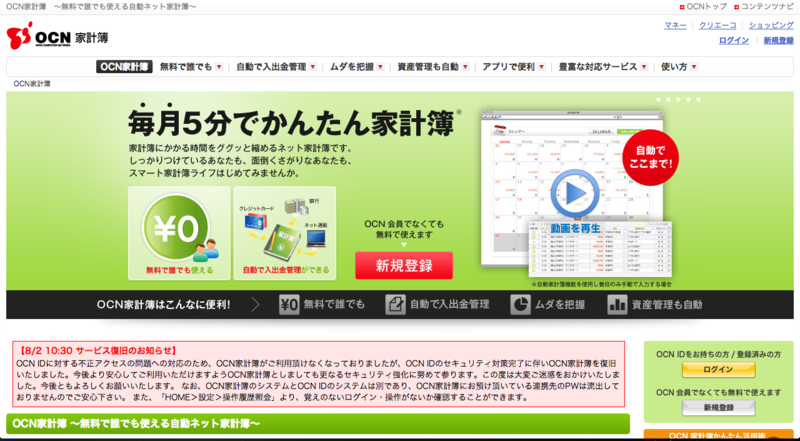This screenshot has height=441, width=800.
Task: Select last carousel dot indicator
Action: pos(698,100)
